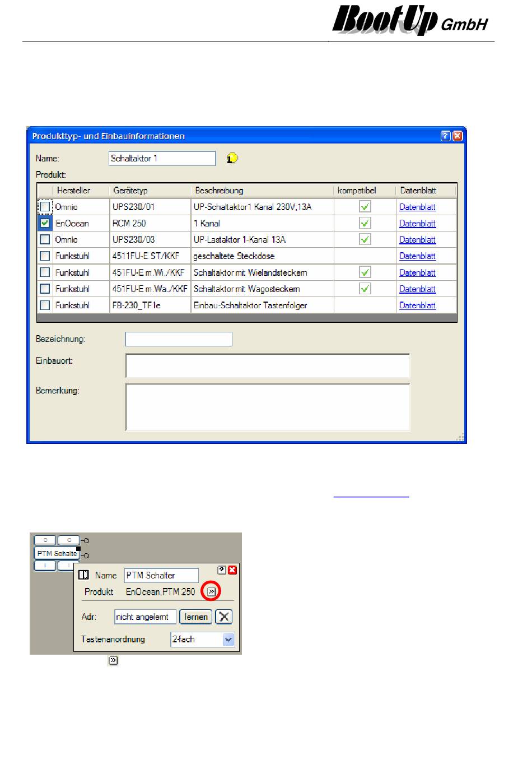Open Datenblatt link for 451FU-E m.Wa./KKF

[418, 289]
